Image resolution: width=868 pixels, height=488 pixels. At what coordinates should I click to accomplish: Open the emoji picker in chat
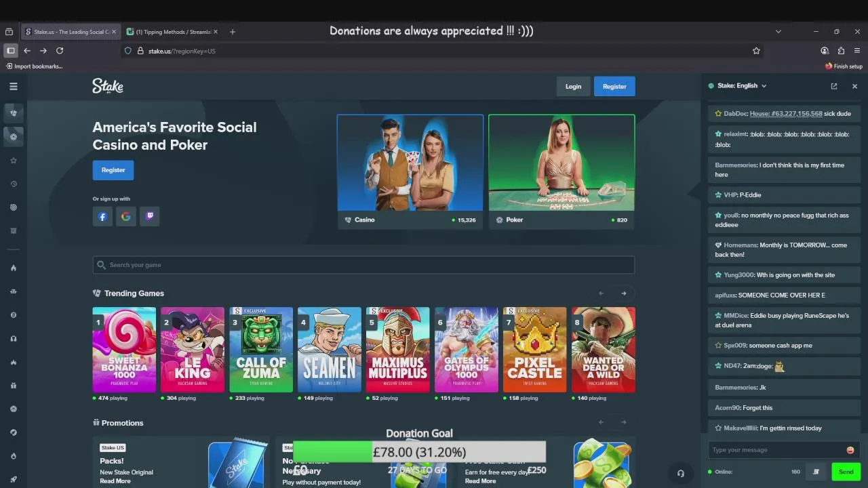pyautogui.click(x=850, y=450)
